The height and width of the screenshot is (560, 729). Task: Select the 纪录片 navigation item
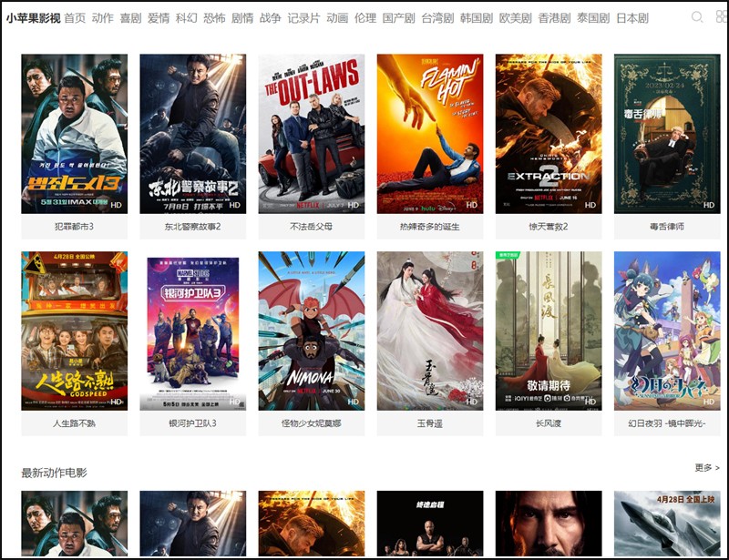(x=303, y=18)
